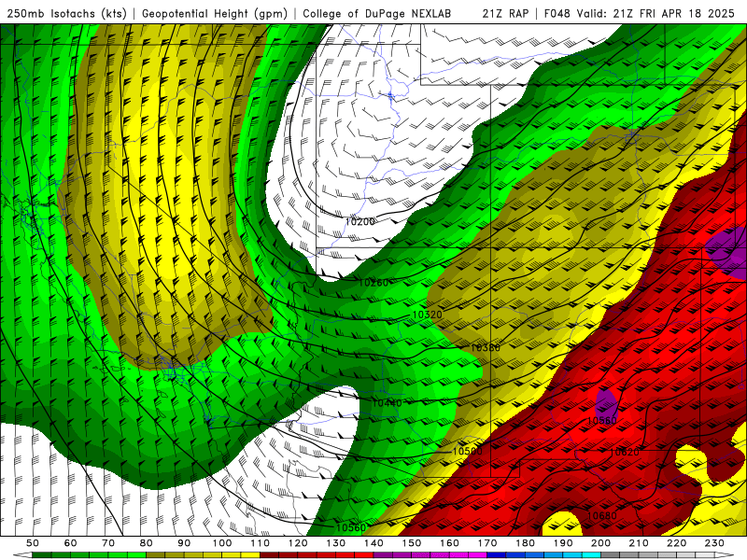Click the "21Z RAP" model run label
Viewport: 747px width, 560px height.
coord(505,14)
